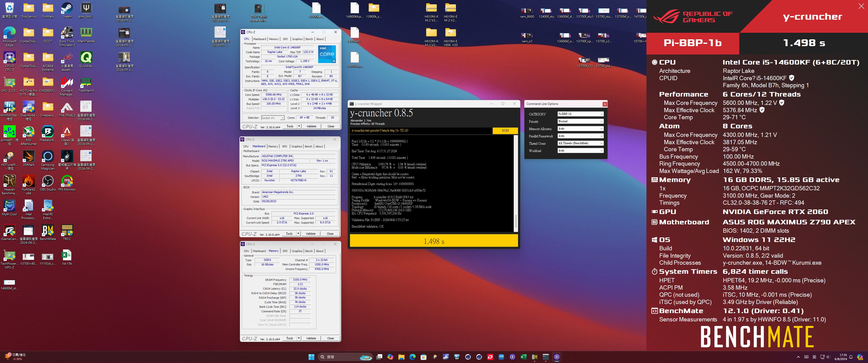Open the Windows Start menu

[x=311, y=357]
